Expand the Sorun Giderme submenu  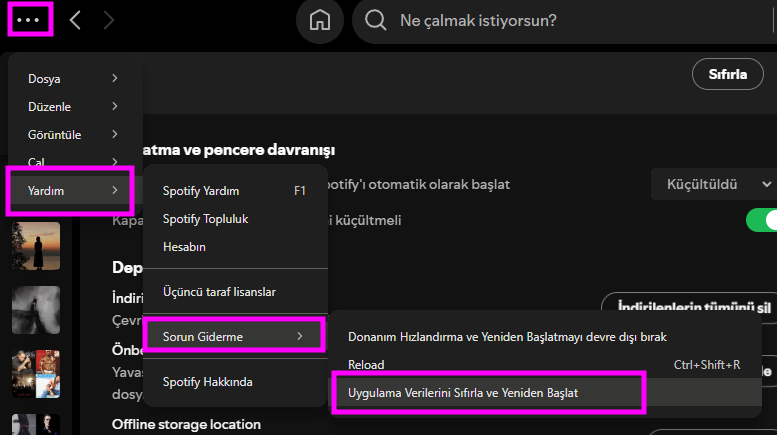click(235, 336)
